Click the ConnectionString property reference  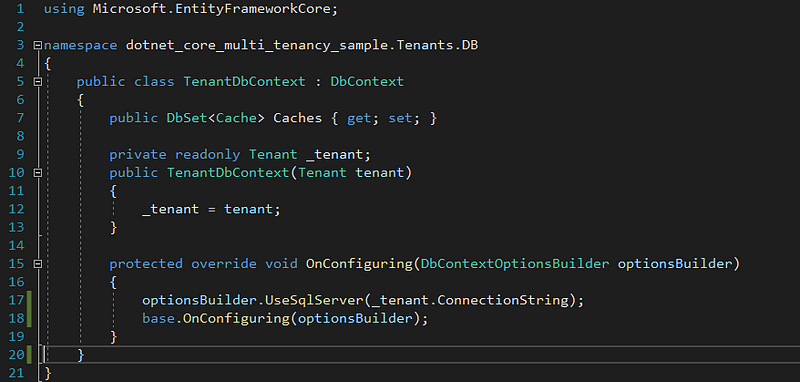coord(503,300)
